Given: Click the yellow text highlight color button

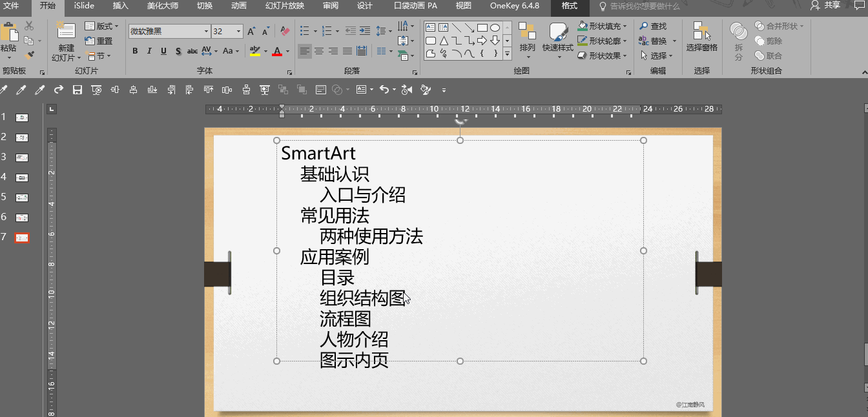Looking at the screenshot, I should click(255, 51).
